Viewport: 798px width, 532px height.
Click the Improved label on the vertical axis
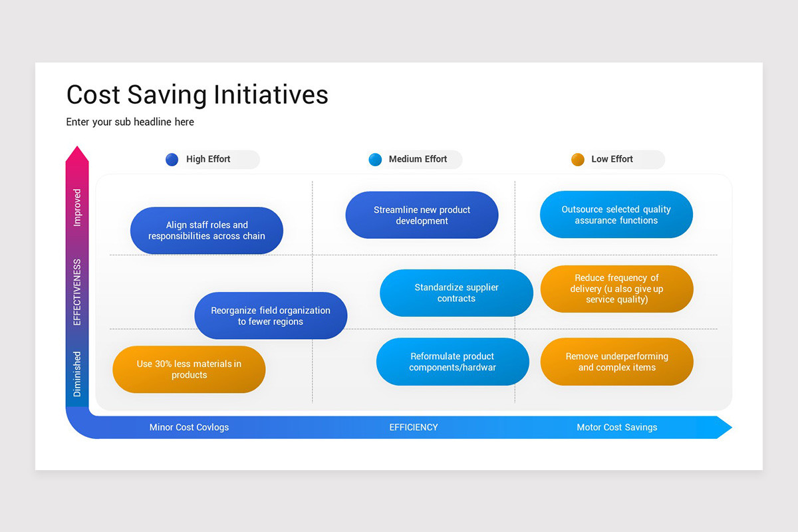(x=77, y=207)
